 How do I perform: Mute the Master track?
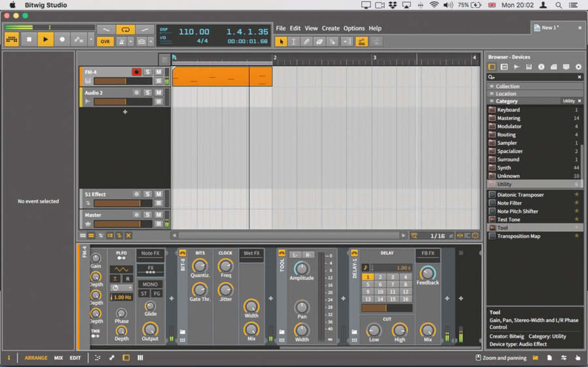click(159, 214)
